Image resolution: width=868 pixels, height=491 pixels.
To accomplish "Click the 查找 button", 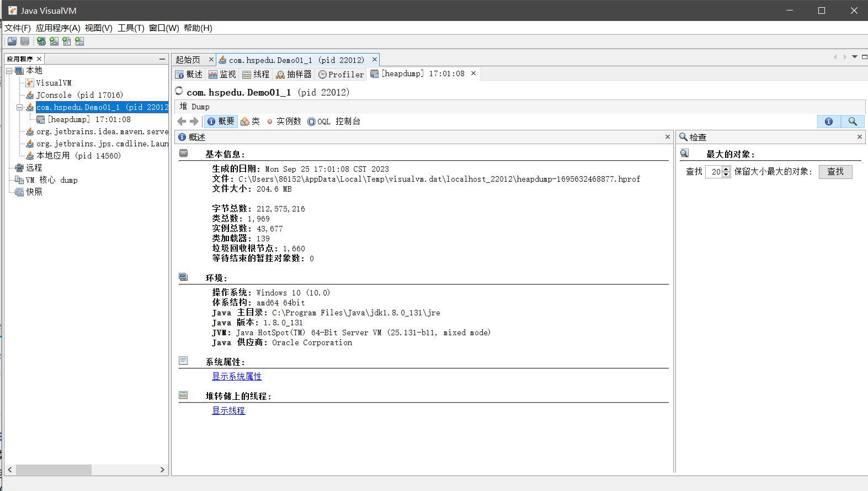I will click(x=835, y=172).
